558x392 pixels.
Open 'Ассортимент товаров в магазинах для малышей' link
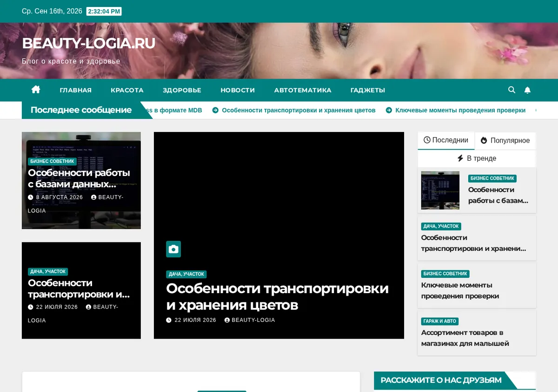pyautogui.click(x=465, y=338)
